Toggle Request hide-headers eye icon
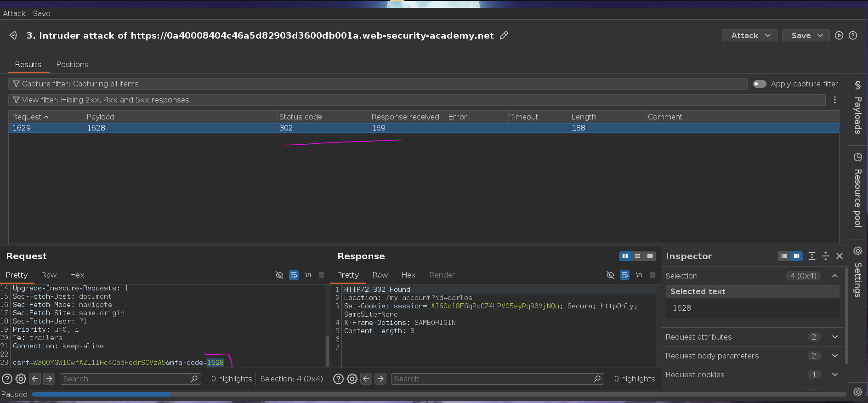The image size is (868, 403). 279,275
